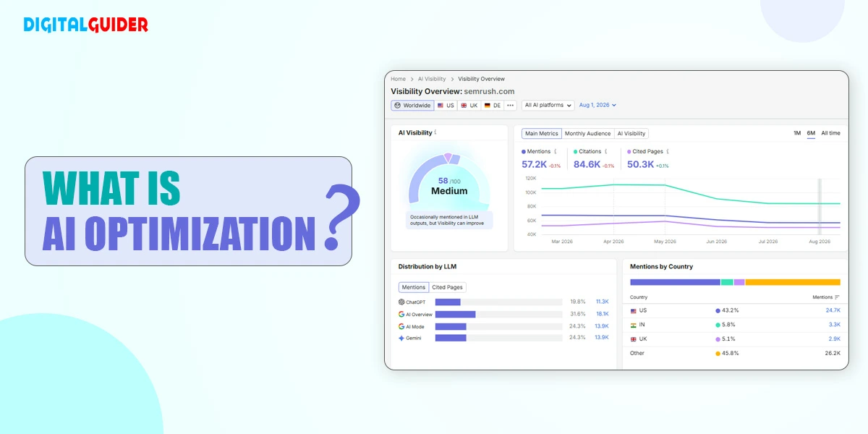The height and width of the screenshot is (434, 868).
Task: Select the Worldwide region toggle
Action: pos(412,106)
